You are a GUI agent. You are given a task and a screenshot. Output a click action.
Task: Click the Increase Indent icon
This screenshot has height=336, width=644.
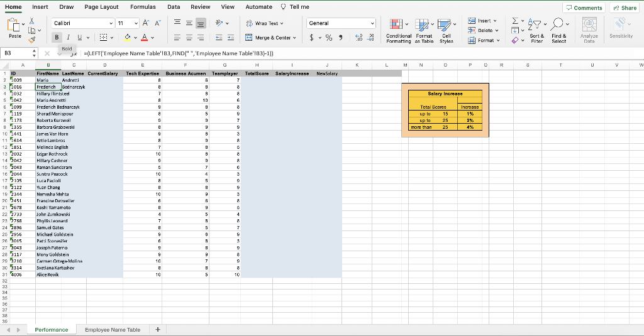tap(231, 37)
